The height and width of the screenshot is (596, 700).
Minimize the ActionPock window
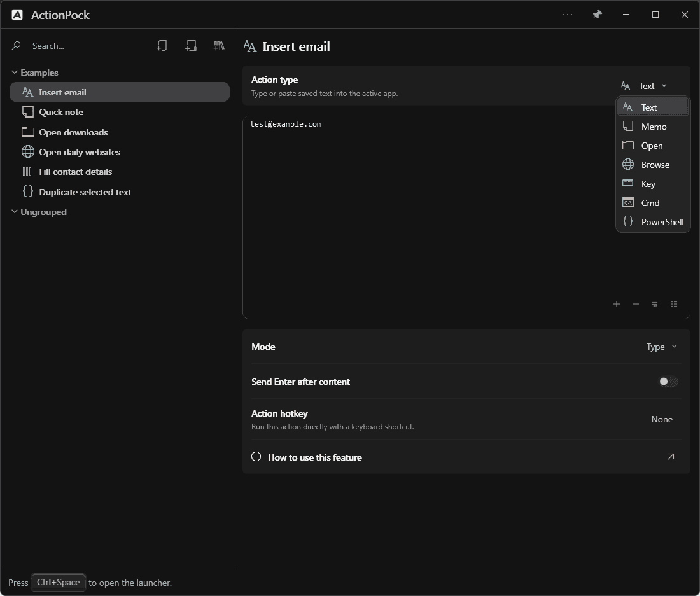point(626,15)
